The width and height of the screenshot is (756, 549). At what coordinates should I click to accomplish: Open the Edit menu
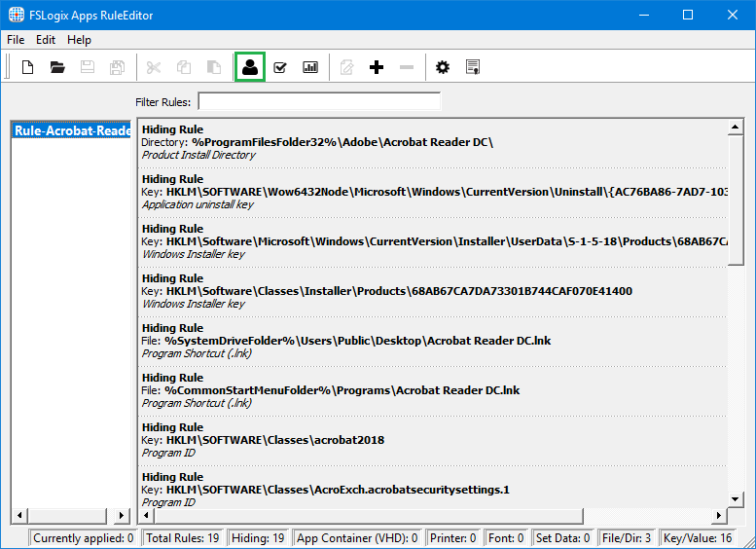pos(46,40)
